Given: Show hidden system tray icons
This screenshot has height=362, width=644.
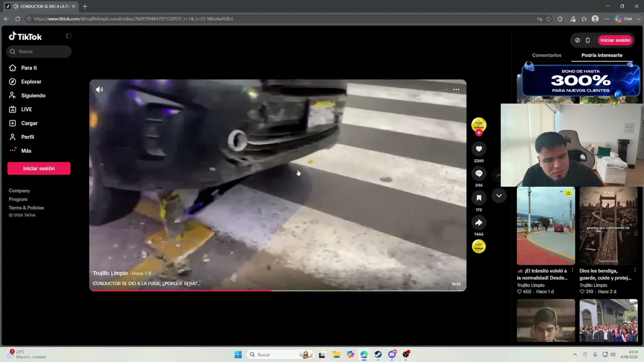Looking at the screenshot, I should tap(575, 354).
